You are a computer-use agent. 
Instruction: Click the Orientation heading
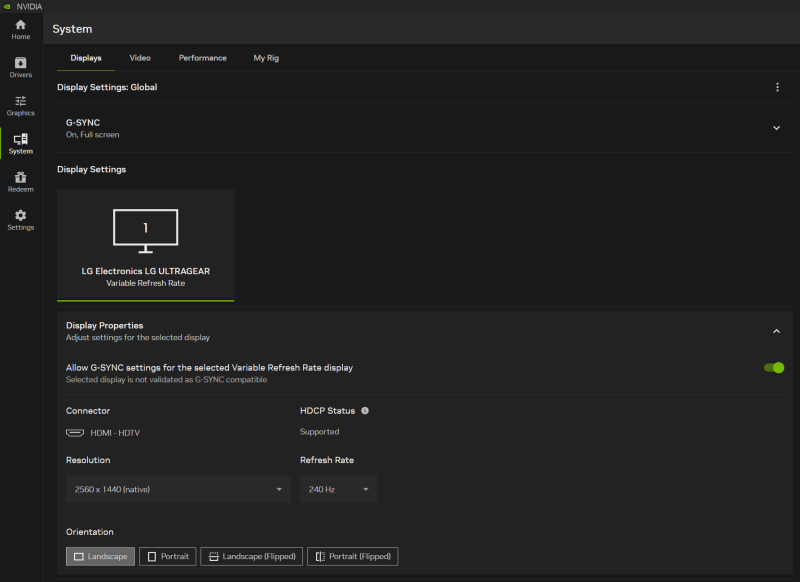pos(90,532)
